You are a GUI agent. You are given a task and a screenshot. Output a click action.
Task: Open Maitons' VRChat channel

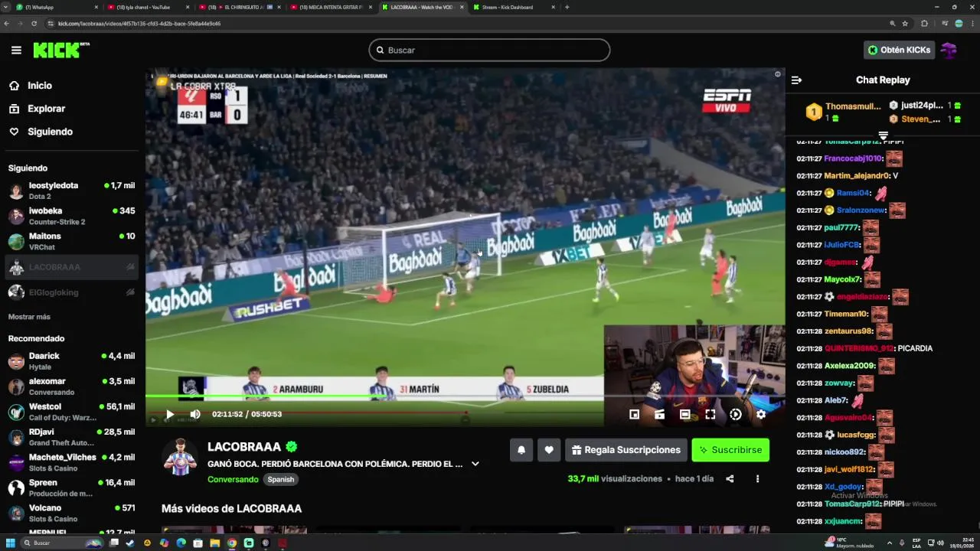71,241
